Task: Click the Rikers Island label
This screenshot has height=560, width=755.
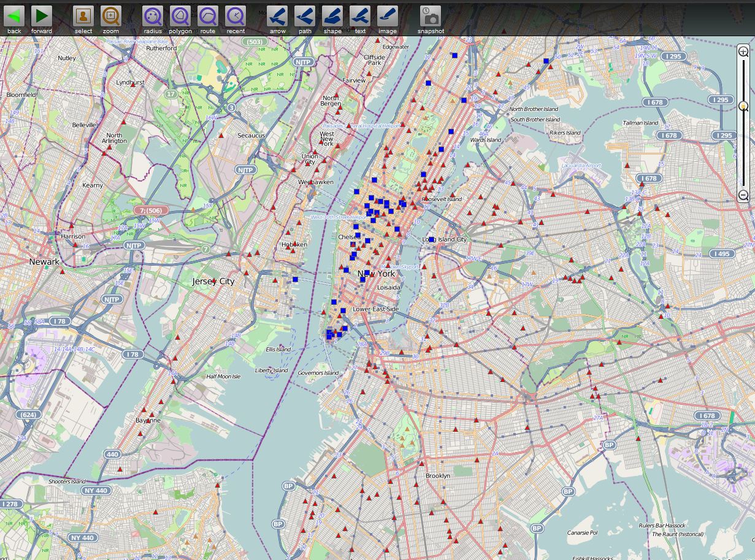Action: pyautogui.click(x=565, y=133)
